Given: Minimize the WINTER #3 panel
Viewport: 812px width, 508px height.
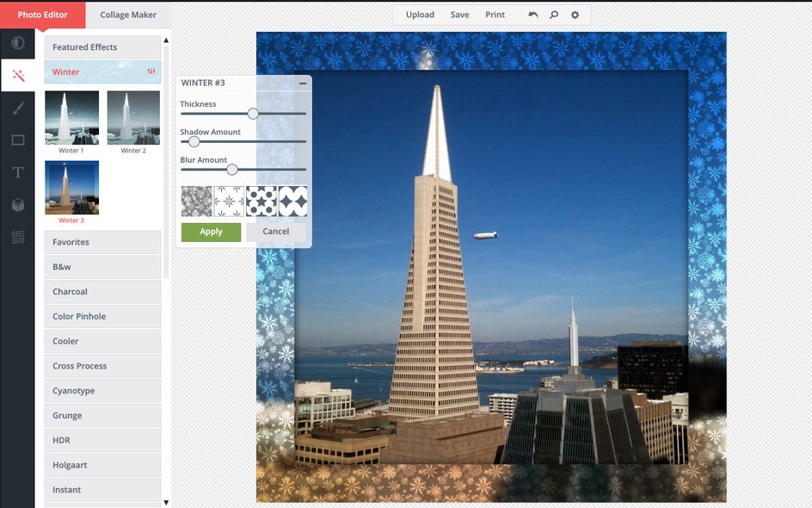Looking at the screenshot, I should [x=303, y=83].
